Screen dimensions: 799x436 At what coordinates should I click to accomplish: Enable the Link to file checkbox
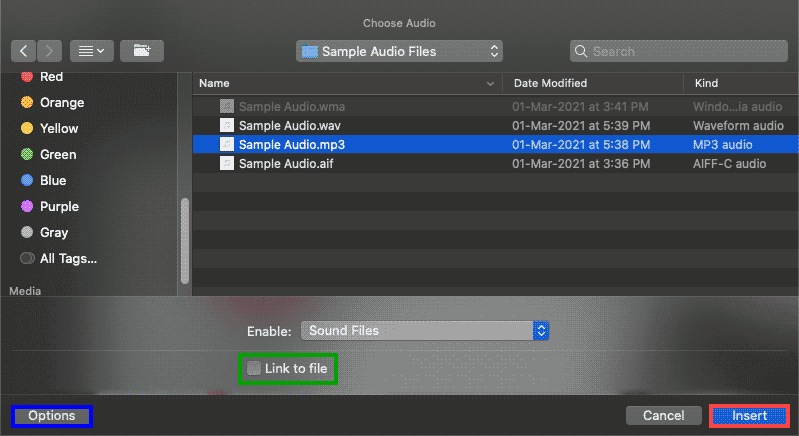(x=255, y=369)
